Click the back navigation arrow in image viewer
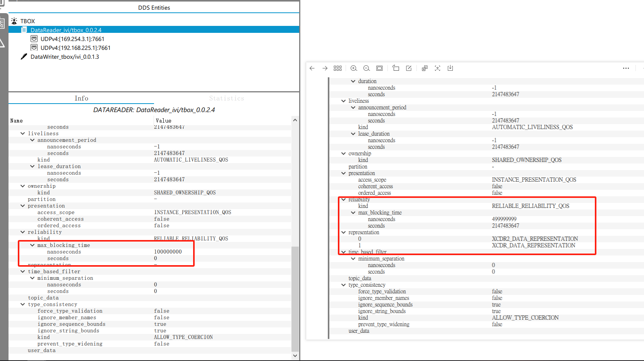Screen dimensions: 644x361 (x=312, y=68)
